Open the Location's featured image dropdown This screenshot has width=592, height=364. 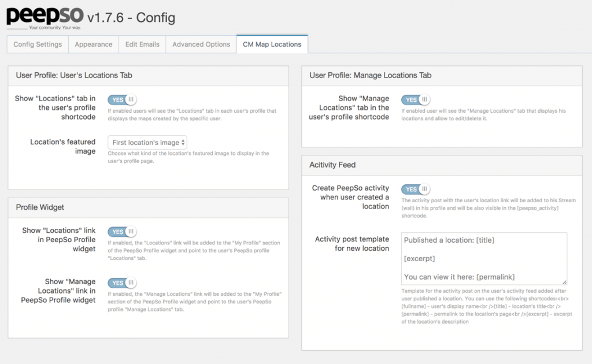pyautogui.click(x=147, y=142)
